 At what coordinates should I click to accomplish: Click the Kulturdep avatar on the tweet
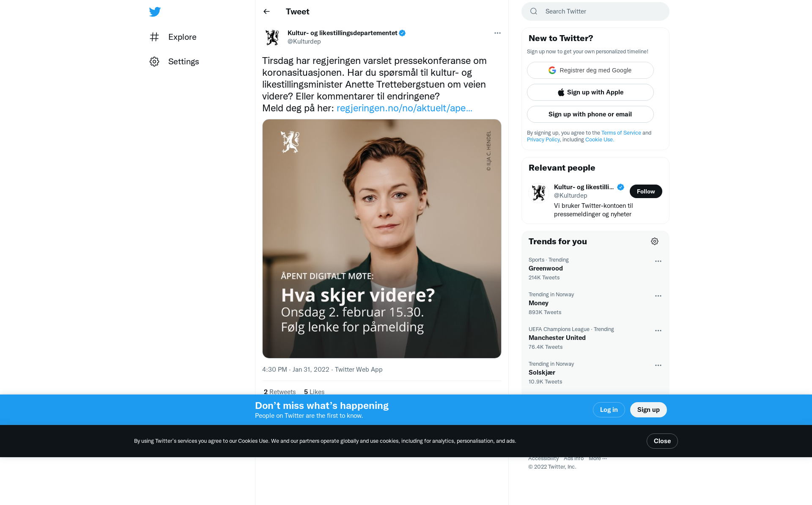pyautogui.click(x=272, y=37)
